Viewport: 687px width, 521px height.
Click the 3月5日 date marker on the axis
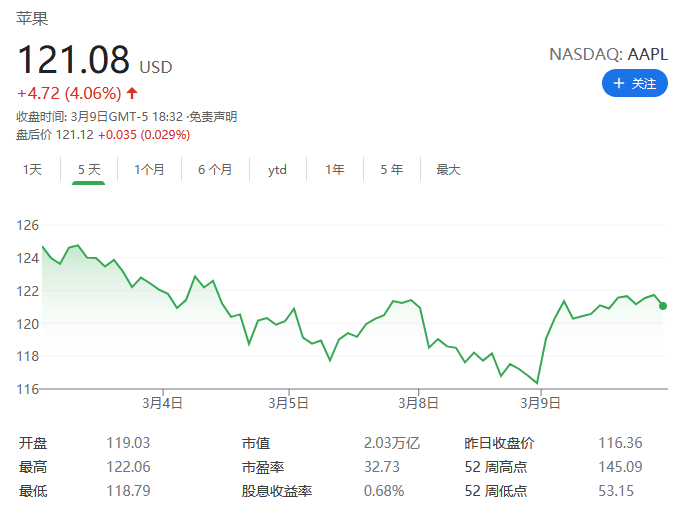288,403
